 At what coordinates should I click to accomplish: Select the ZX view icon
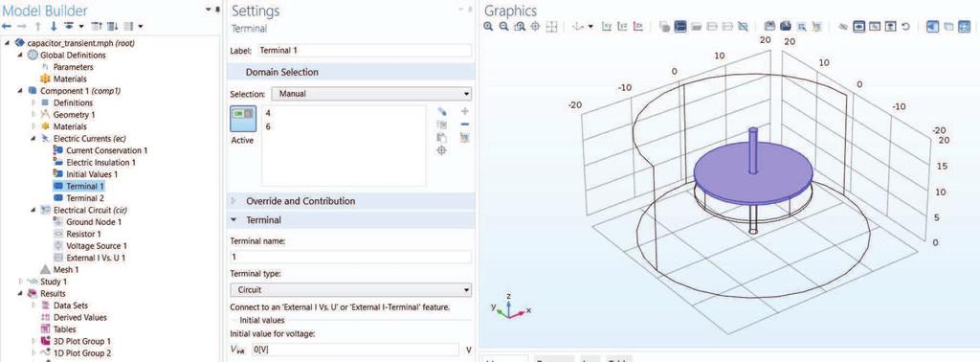tap(637, 26)
